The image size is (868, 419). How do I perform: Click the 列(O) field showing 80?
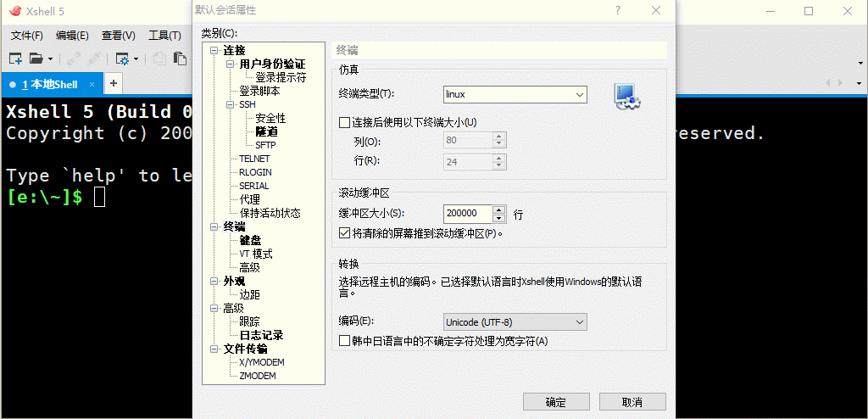[468, 140]
